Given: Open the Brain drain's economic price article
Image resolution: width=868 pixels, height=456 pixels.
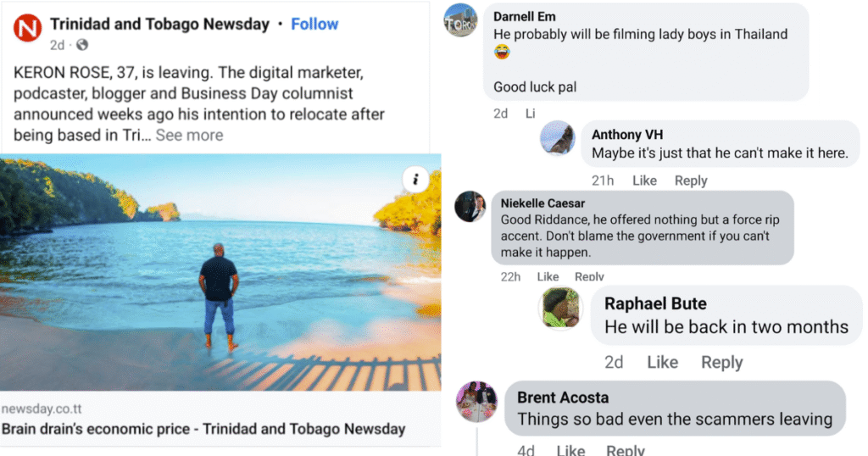Looking at the screenshot, I should (x=203, y=429).
